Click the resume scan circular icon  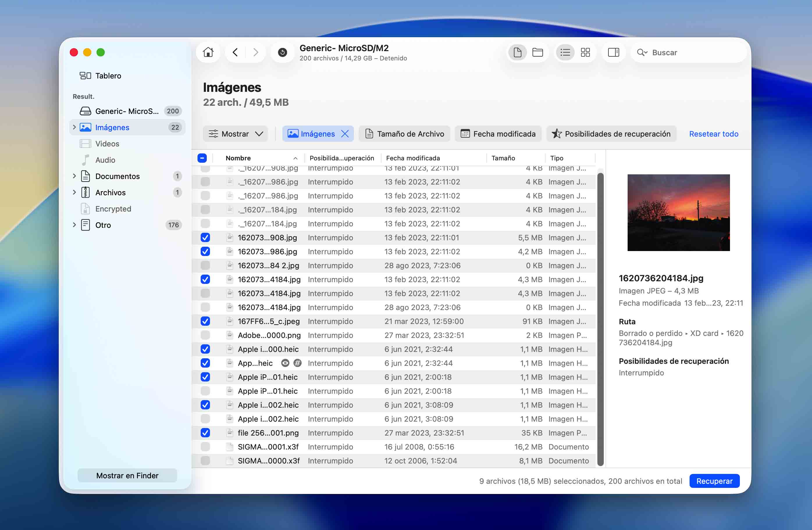point(282,52)
